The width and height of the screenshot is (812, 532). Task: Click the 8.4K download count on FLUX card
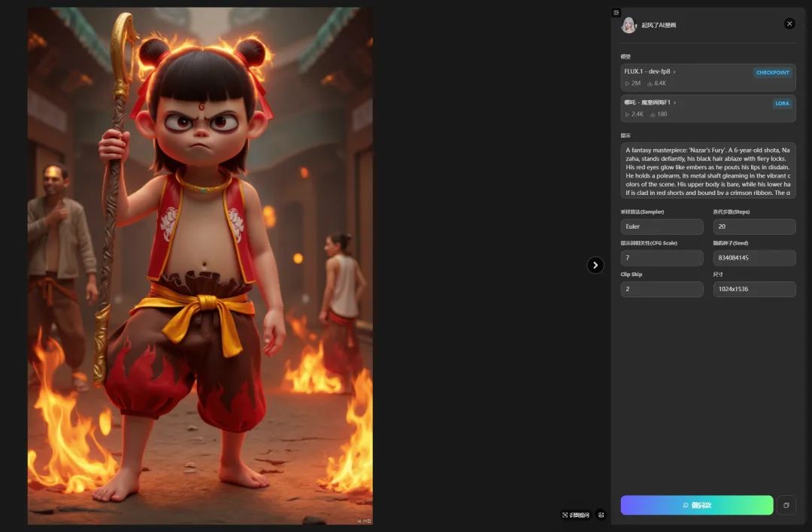coord(656,84)
